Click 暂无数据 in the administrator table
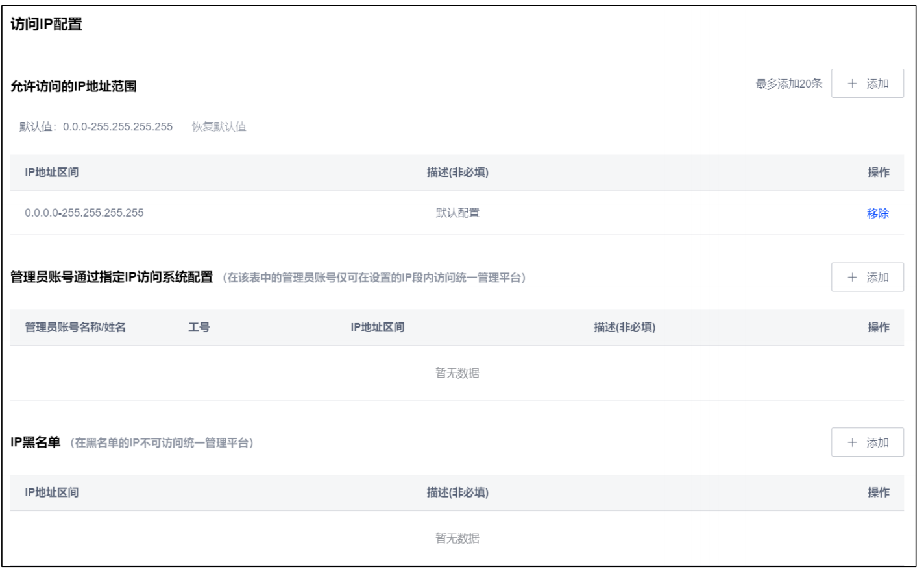The image size is (924, 576). tap(457, 373)
